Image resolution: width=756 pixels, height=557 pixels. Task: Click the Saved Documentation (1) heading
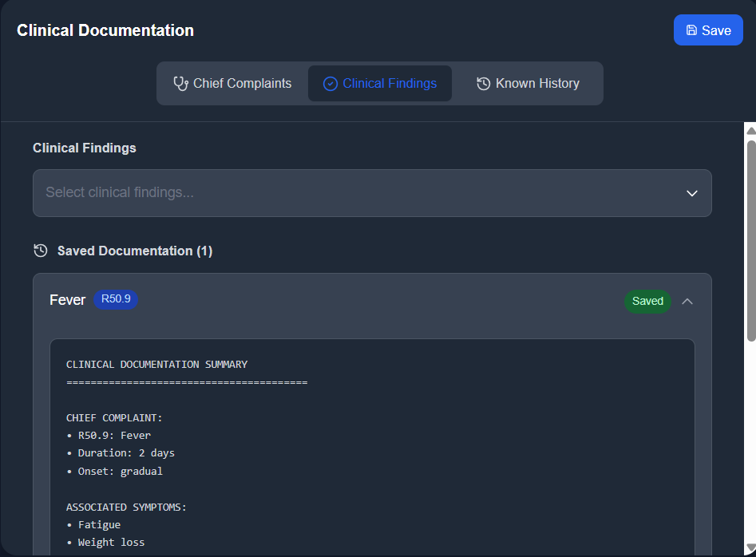(135, 251)
